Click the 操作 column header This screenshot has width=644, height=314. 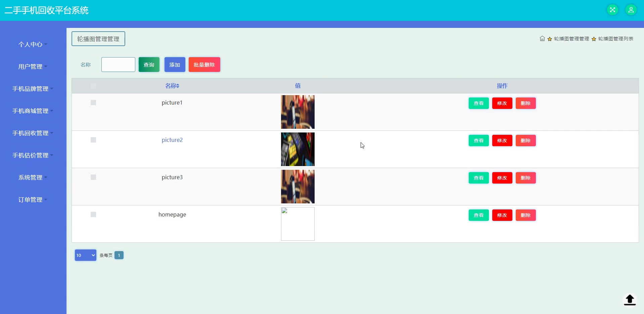[x=502, y=86]
